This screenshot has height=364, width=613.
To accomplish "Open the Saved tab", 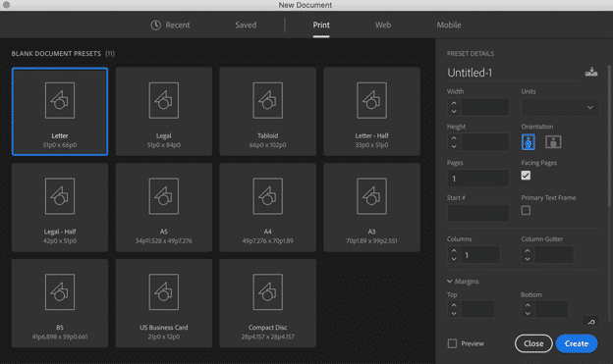I will coord(246,25).
